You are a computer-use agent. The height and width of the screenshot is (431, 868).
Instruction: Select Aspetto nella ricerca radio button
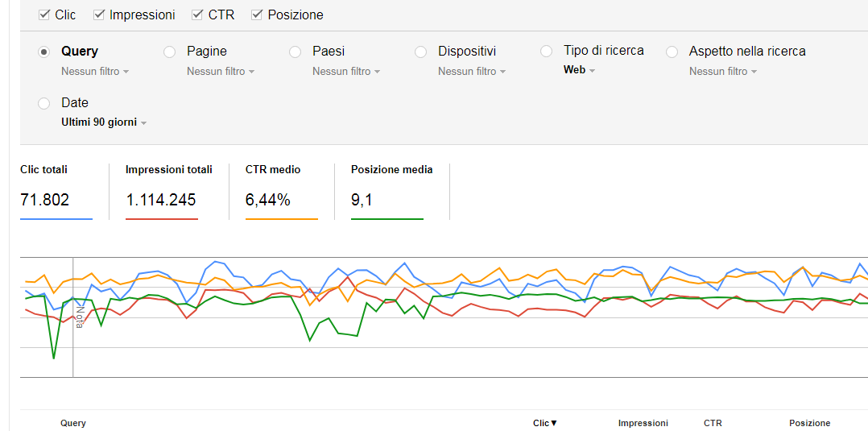coord(672,52)
